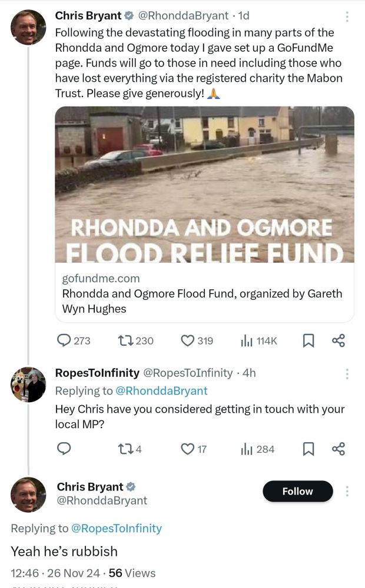Reply to RopesToInfinity's comment
The image size is (365, 588).
(64, 449)
